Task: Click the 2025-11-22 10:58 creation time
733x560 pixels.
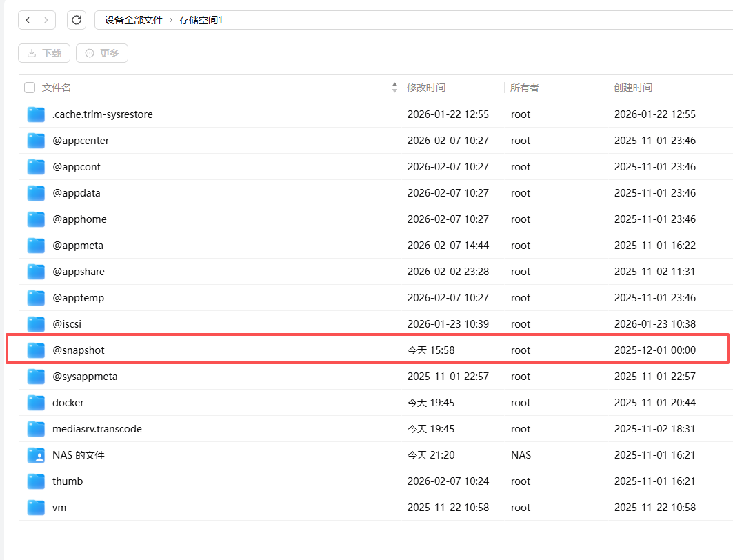Action: tap(655, 507)
